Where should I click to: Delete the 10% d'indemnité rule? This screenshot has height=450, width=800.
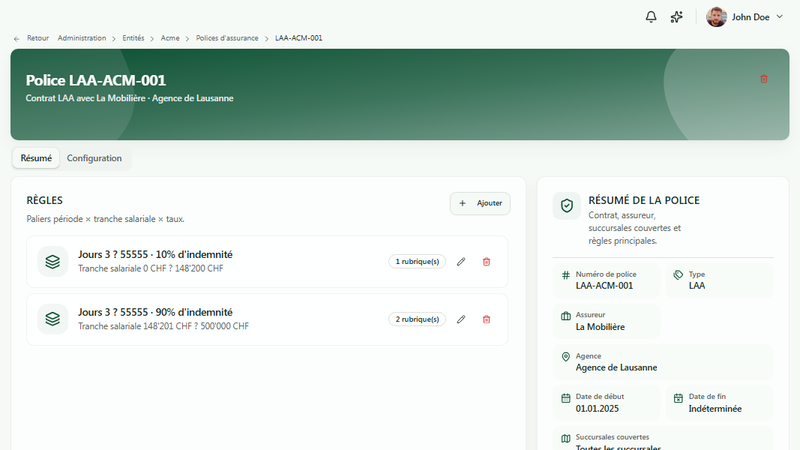[x=486, y=262]
